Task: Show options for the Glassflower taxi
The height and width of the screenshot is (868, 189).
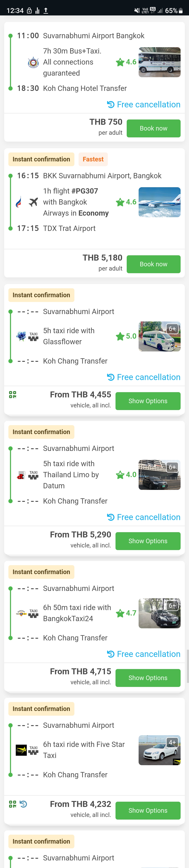Action: tap(148, 401)
